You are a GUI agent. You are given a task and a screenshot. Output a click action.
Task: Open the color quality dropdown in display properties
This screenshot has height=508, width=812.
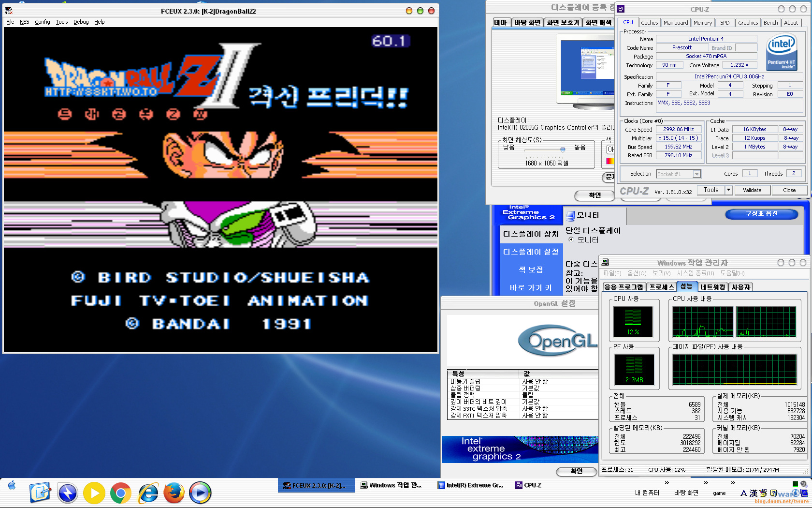click(610, 149)
